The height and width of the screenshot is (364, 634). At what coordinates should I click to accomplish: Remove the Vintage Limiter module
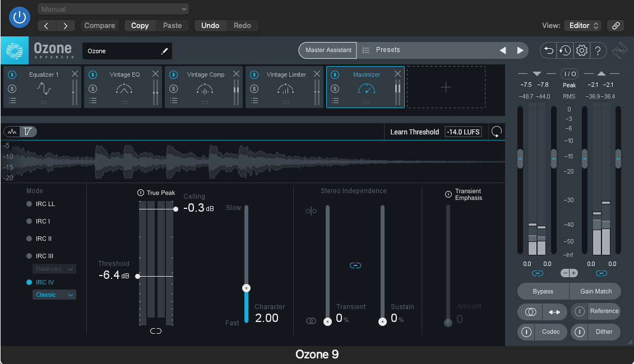[x=317, y=73]
